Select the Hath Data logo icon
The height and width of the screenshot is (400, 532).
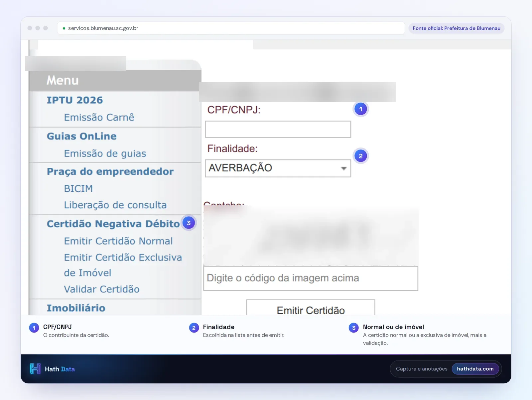click(x=35, y=369)
